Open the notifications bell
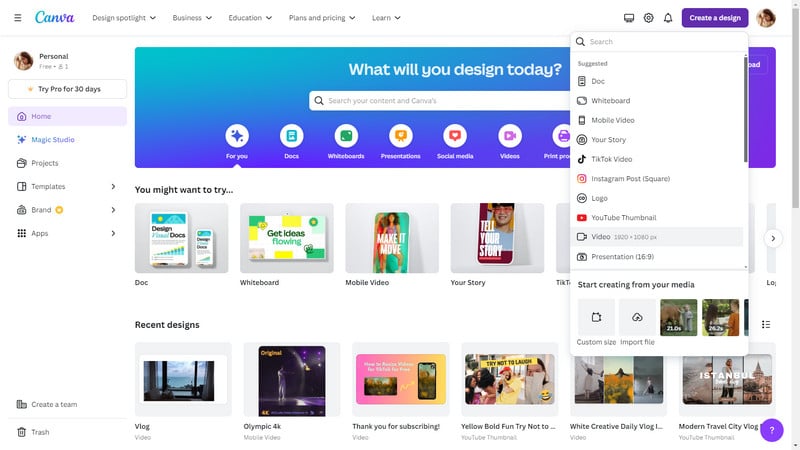The height and width of the screenshot is (450, 800). pos(668,18)
